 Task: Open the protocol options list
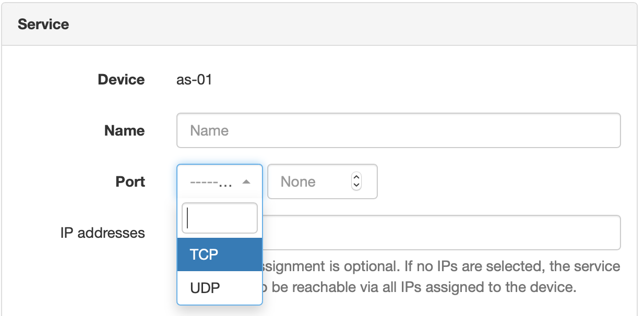(219, 181)
